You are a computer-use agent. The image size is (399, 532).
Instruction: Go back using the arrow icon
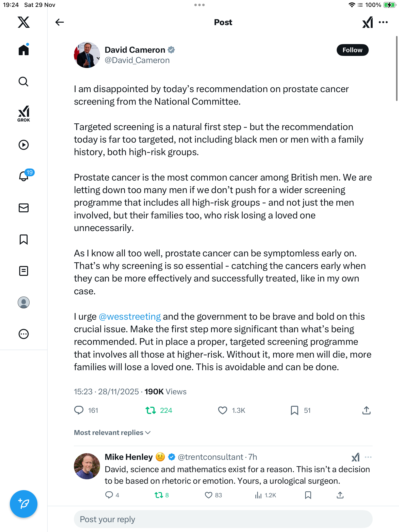pos(59,22)
